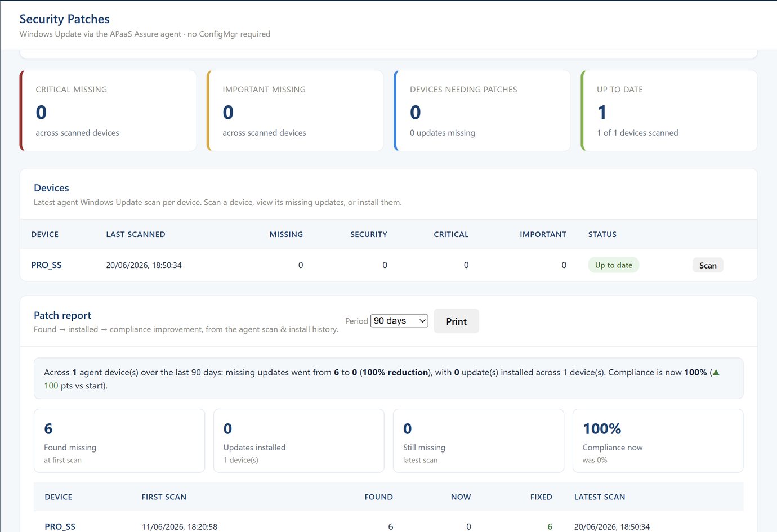
Task: Click the Up to date status badge
Action: pos(614,265)
